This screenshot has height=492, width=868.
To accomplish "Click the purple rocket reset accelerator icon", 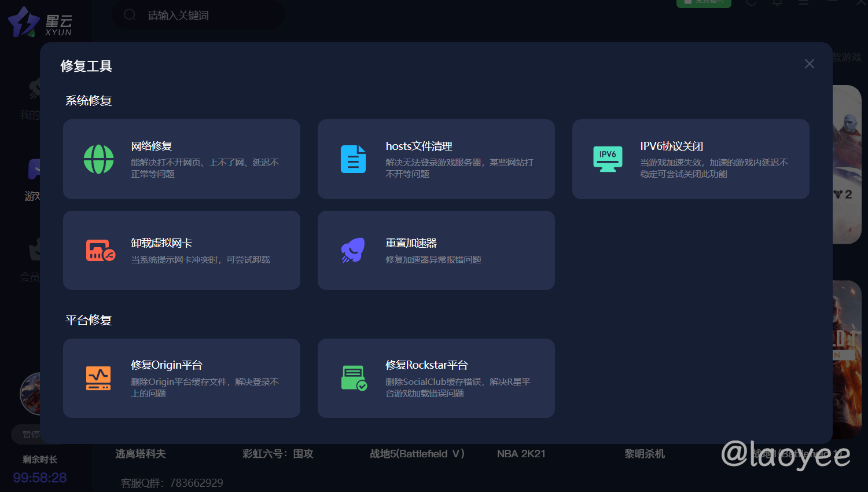I will (353, 251).
